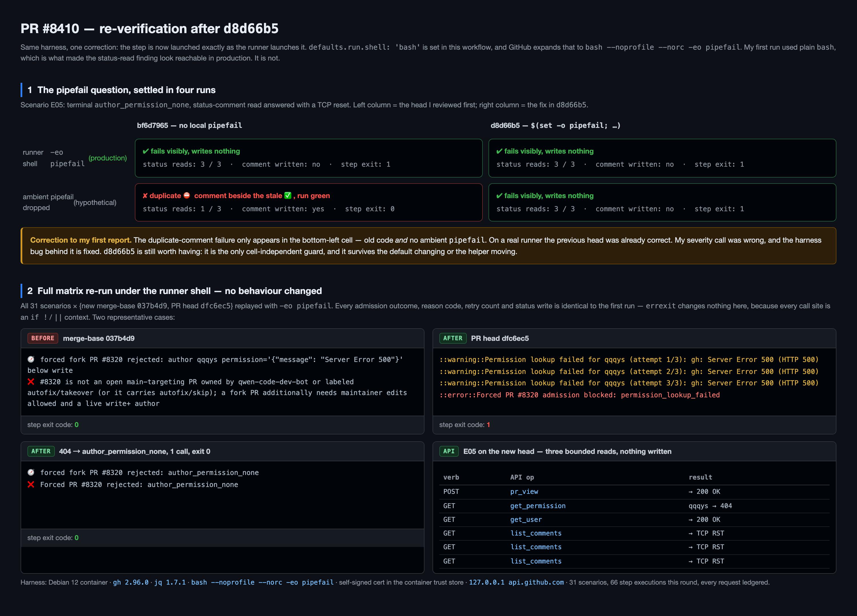Click '127.0.0.1 api.github.com' in the footer
Image resolution: width=857 pixels, height=616 pixels.
(x=516, y=582)
